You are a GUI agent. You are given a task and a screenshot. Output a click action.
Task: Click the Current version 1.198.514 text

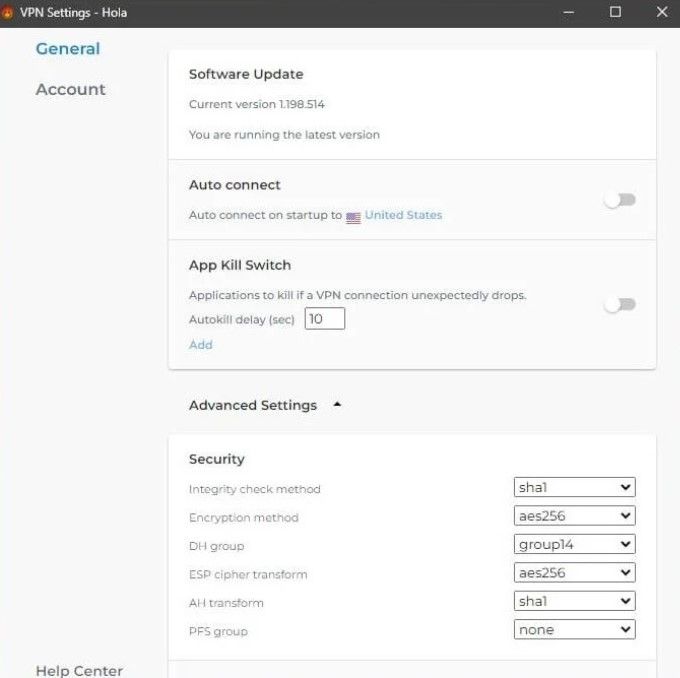tap(257, 105)
